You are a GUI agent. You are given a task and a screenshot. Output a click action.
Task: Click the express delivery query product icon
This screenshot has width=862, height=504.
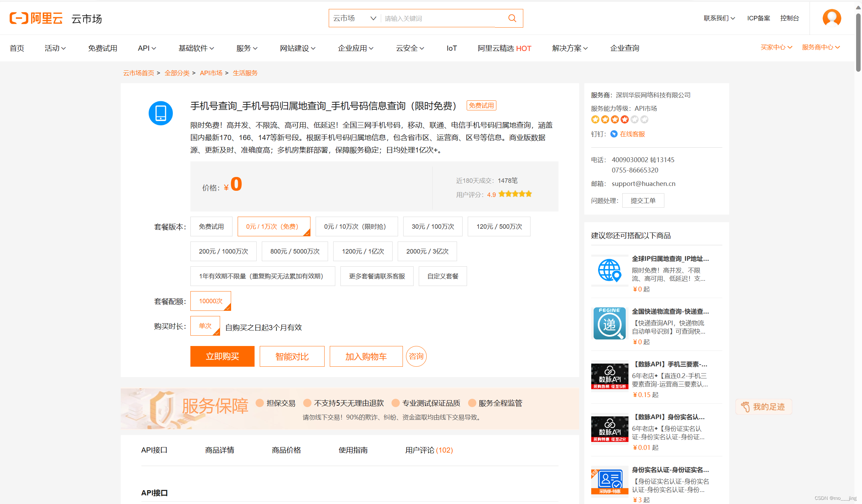[609, 323]
